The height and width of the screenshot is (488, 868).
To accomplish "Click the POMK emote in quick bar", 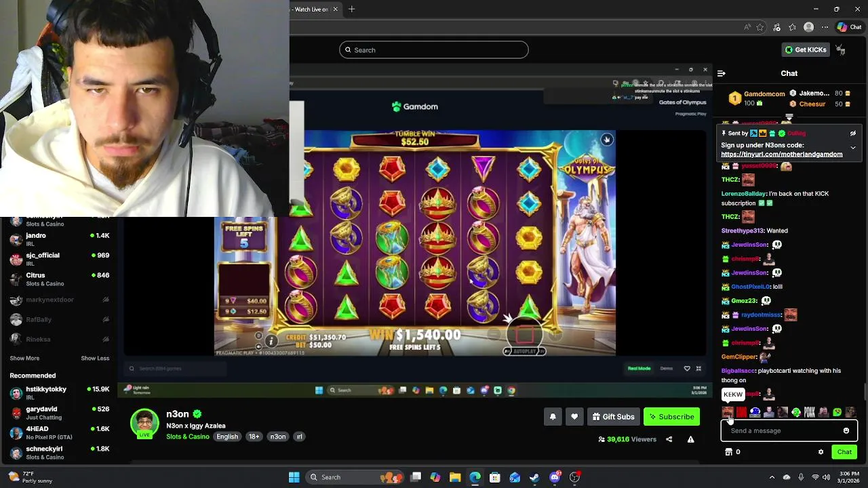I will coord(810,412).
